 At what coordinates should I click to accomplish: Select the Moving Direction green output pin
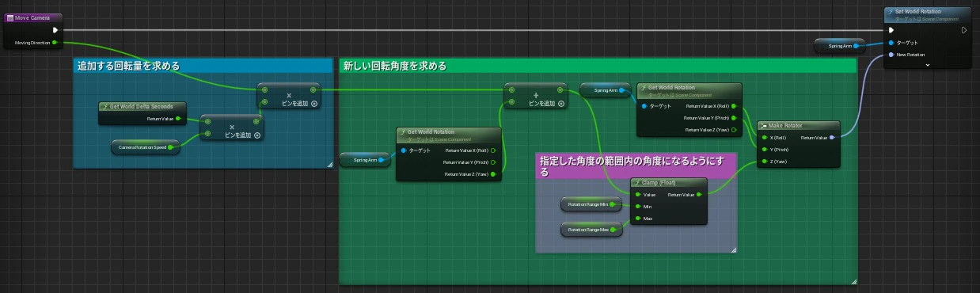[x=55, y=43]
